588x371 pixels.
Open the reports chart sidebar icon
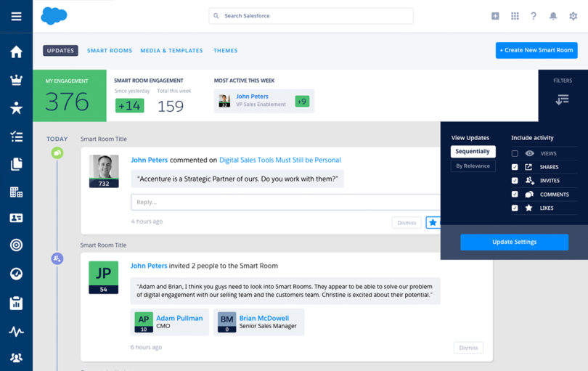click(16, 303)
